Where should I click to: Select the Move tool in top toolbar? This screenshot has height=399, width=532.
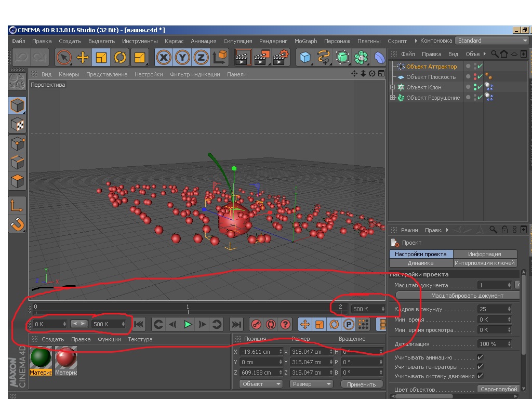point(83,57)
